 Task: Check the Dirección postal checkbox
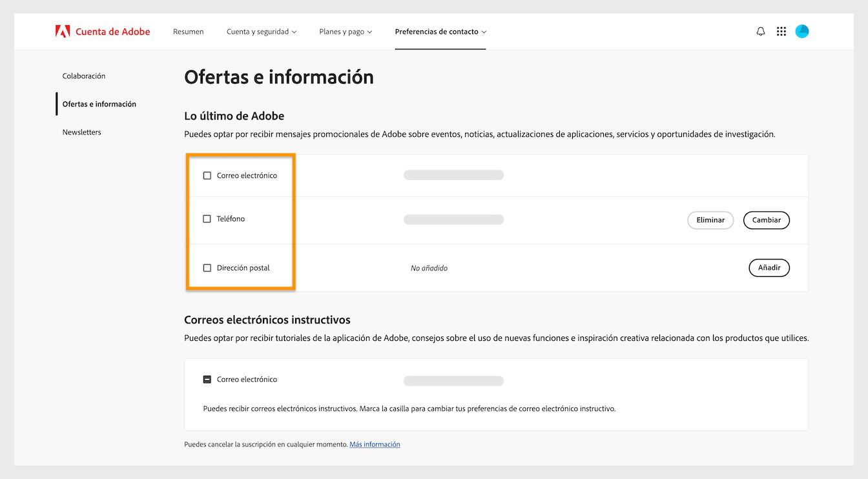click(x=207, y=267)
